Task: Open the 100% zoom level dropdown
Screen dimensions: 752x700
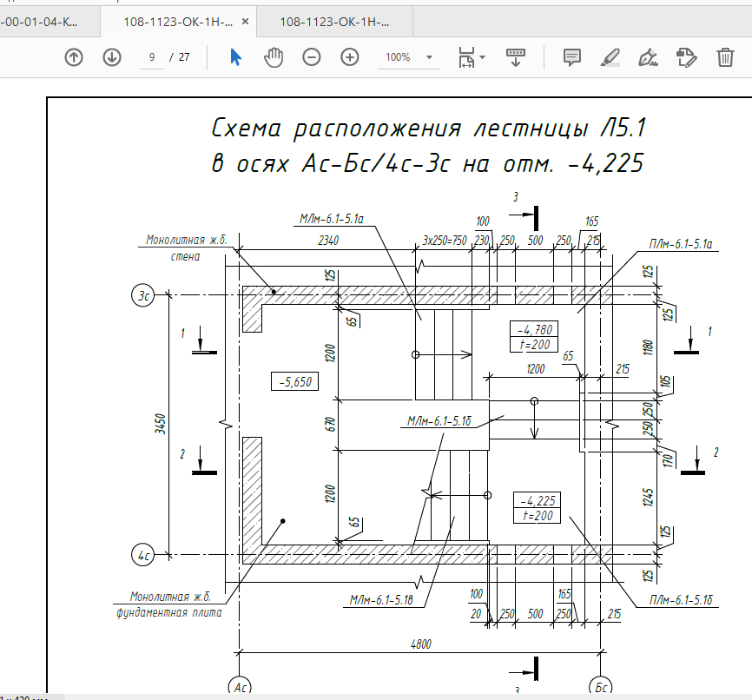Action: point(429,57)
